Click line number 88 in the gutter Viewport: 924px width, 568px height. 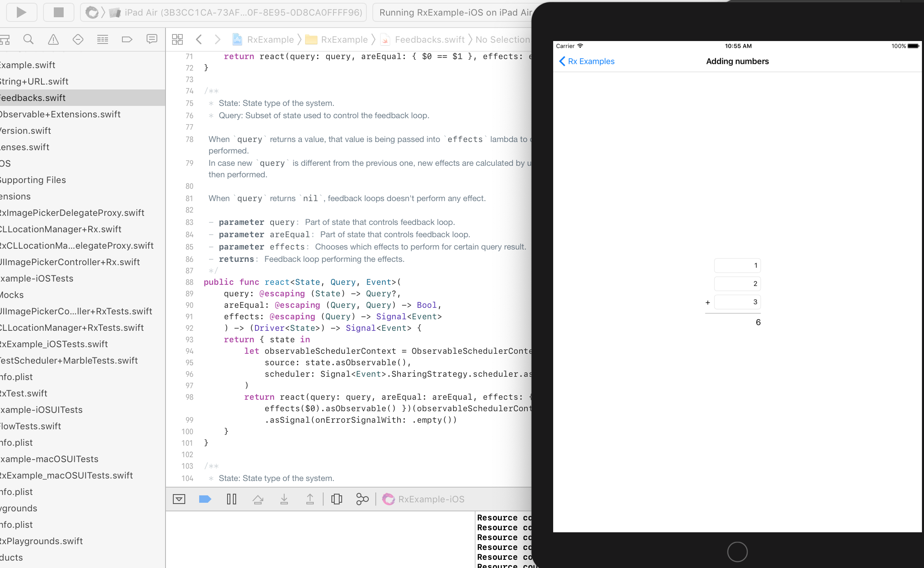[x=189, y=282]
